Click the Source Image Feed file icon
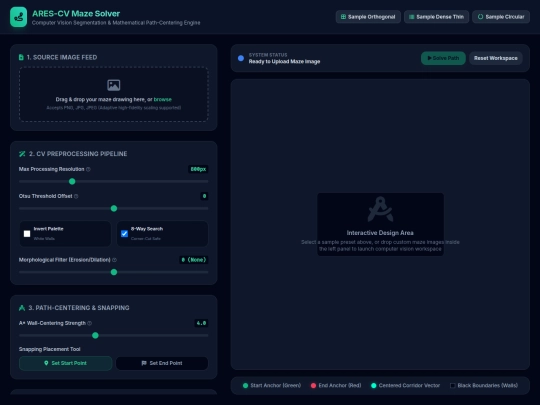Viewport: 540px width, 405px height. coord(21,57)
